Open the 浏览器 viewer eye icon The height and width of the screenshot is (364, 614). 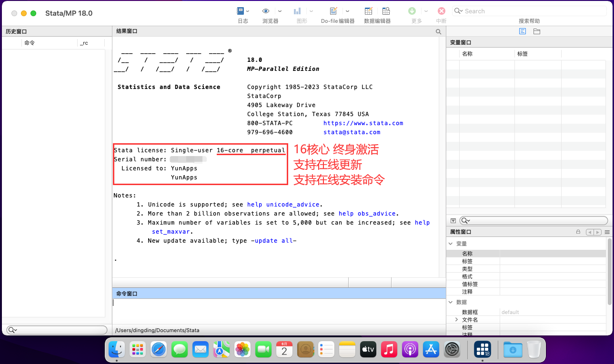tap(266, 11)
